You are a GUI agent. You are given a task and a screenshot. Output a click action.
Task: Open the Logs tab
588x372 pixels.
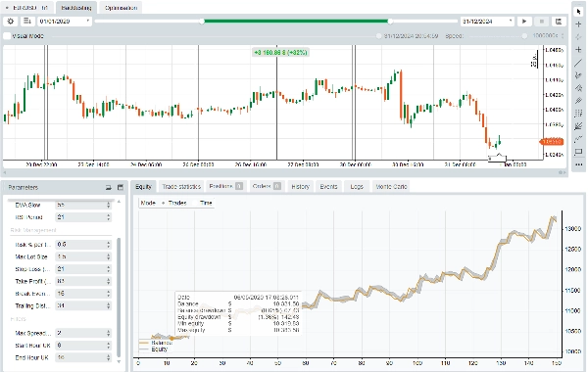357,187
